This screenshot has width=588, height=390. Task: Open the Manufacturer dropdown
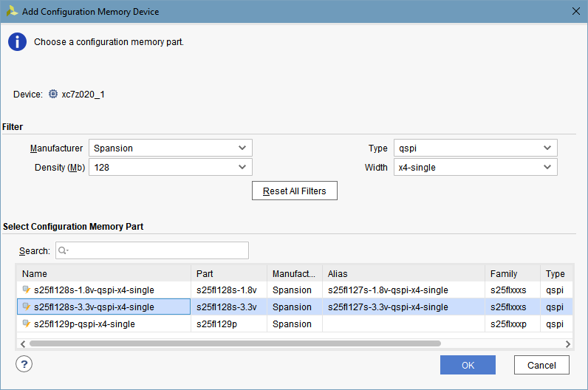point(170,148)
